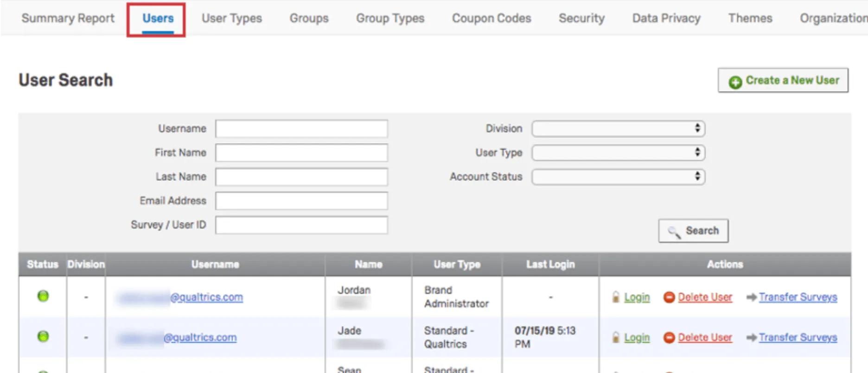Select the Survey / User ID field
The width and height of the screenshot is (868, 373).
(x=301, y=225)
